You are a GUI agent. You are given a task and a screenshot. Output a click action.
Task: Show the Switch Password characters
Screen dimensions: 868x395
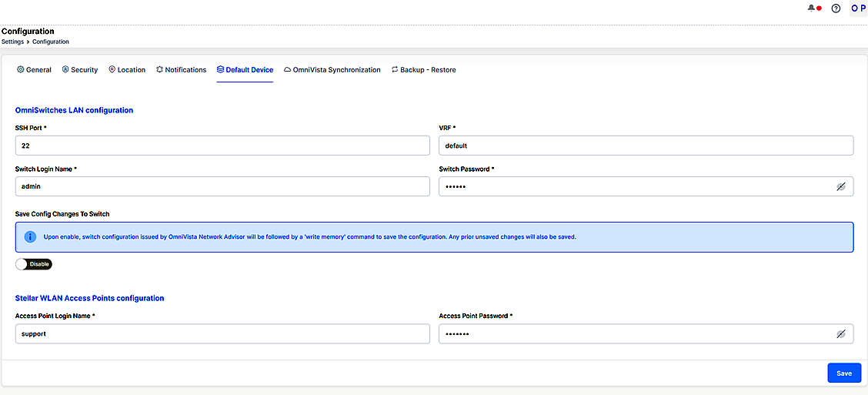coord(841,186)
